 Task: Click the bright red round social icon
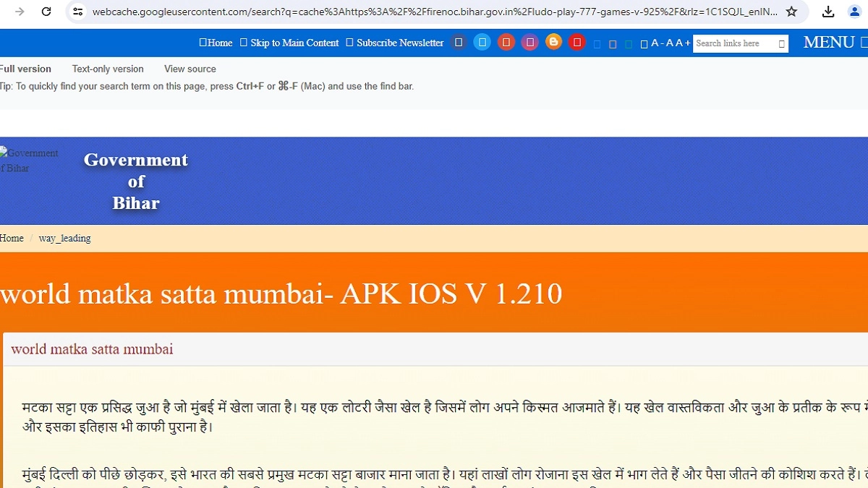tap(576, 42)
